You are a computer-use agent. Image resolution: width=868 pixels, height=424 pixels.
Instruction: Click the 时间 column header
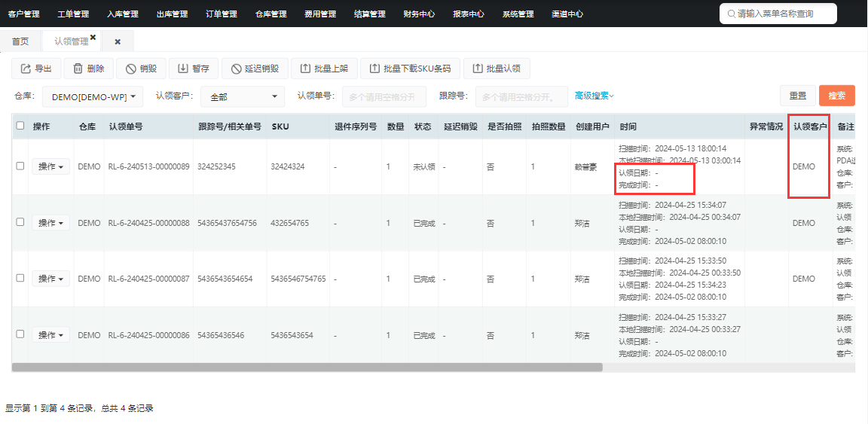pyautogui.click(x=628, y=127)
